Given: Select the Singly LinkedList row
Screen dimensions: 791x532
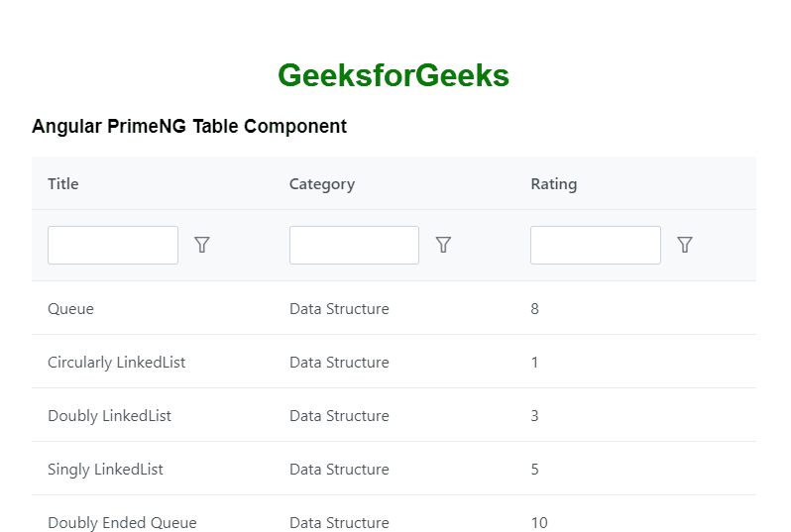Looking at the screenshot, I should [x=105, y=470].
